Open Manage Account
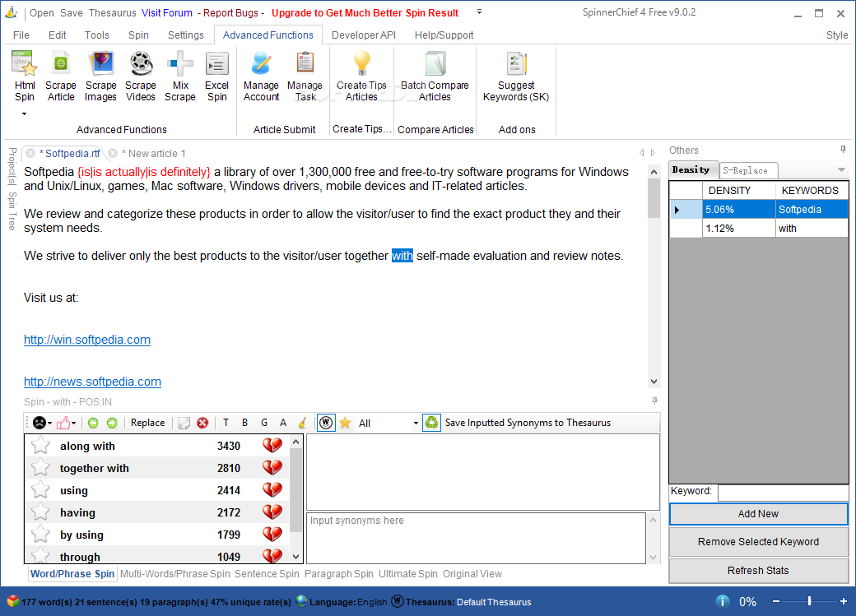Screen dimensions: 856x616 261,76
